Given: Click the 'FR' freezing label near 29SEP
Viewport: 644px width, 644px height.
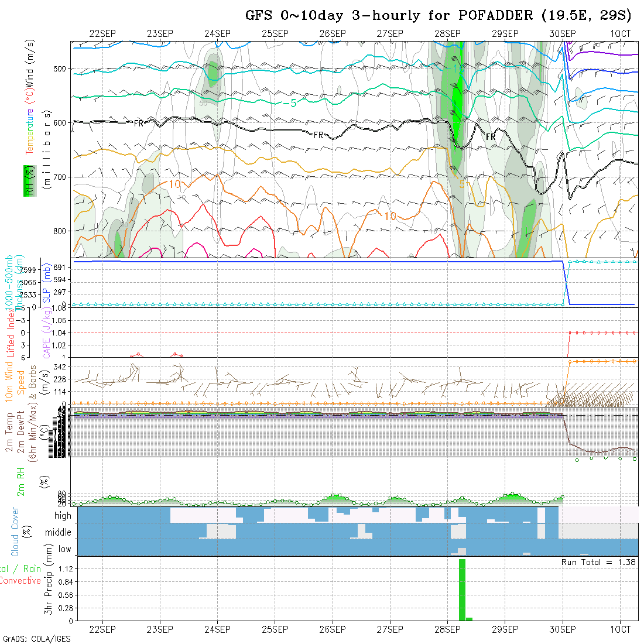Looking at the screenshot, I should [x=491, y=137].
